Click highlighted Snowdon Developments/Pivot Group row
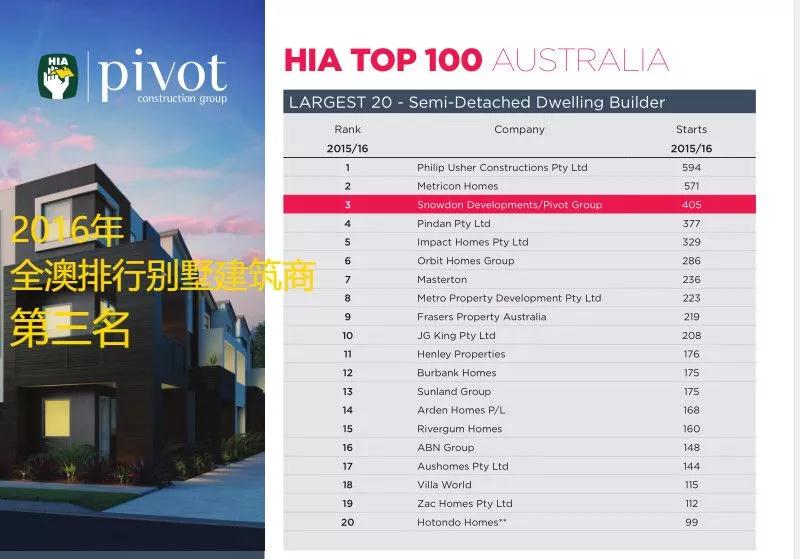800x559 pixels. [x=519, y=205]
